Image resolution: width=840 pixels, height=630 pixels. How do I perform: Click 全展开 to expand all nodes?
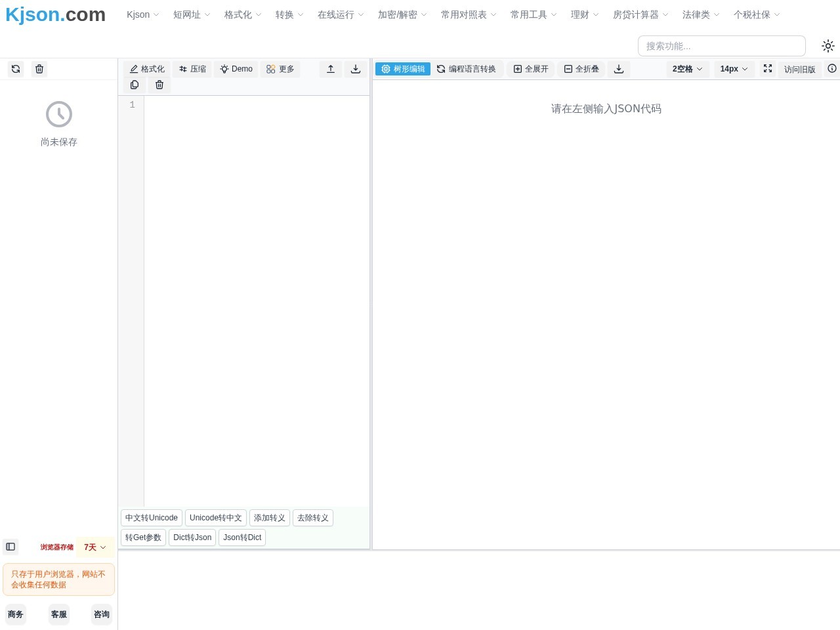coord(530,69)
